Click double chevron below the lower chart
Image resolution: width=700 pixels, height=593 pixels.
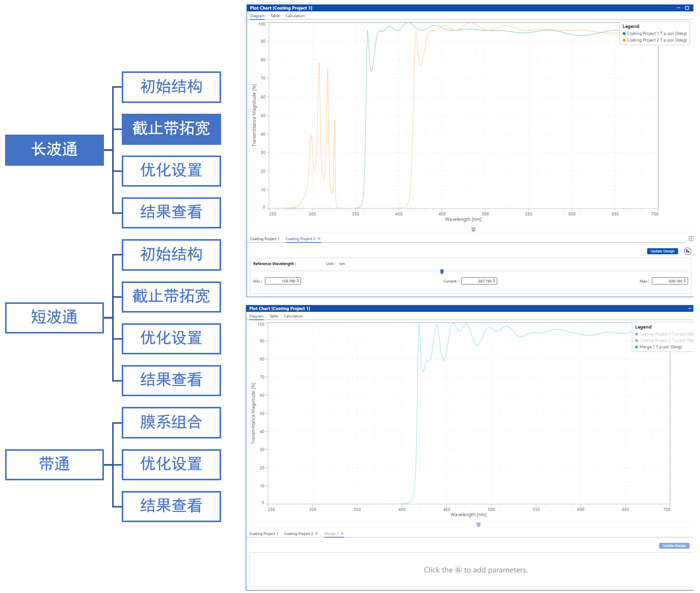coord(478,524)
